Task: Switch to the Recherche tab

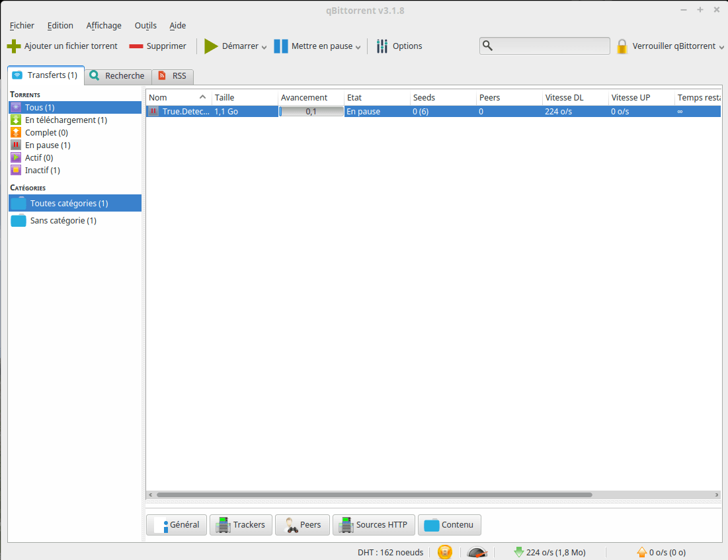Action: pos(118,75)
